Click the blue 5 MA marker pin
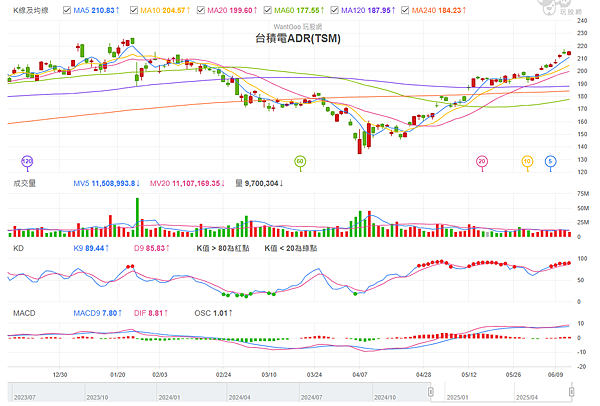This screenshot has width=600, height=406. point(550,162)
